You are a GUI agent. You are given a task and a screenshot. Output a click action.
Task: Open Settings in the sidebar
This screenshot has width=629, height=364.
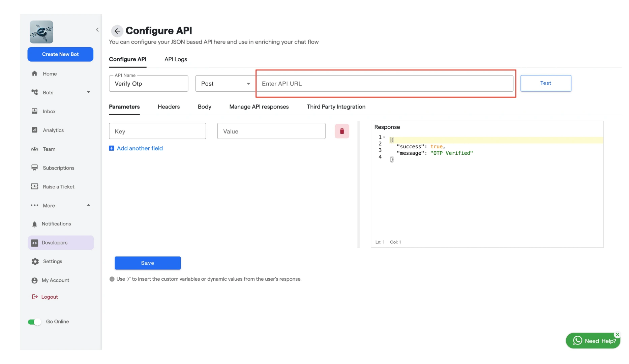point(52,262)
